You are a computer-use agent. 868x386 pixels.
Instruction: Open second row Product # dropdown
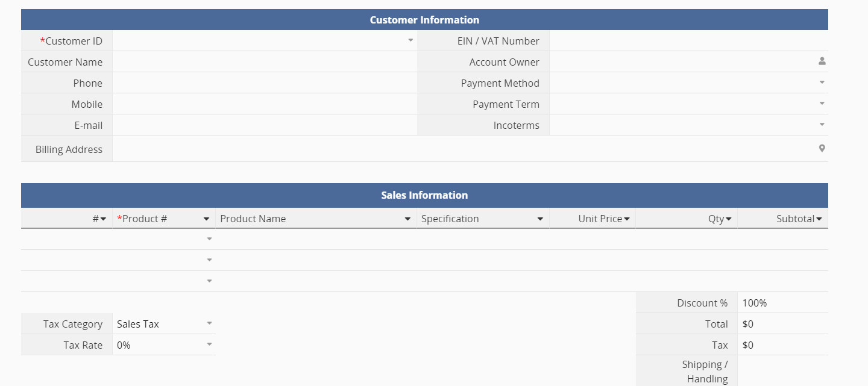tap(209, 260)
